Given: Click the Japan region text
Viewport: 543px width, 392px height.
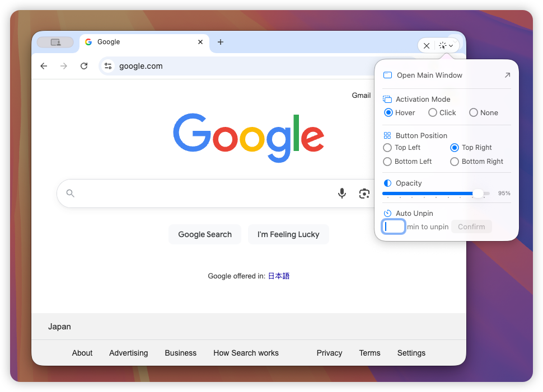Looking at the screenshot, I should point(59,327).
